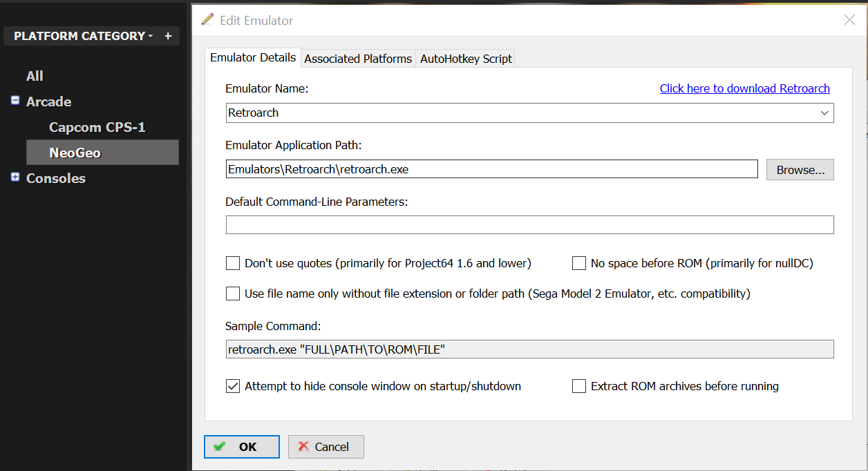This screenshot has width=868, height=471.
Task: Click the Sample Command read-only field
Action: tap(530, 349)
